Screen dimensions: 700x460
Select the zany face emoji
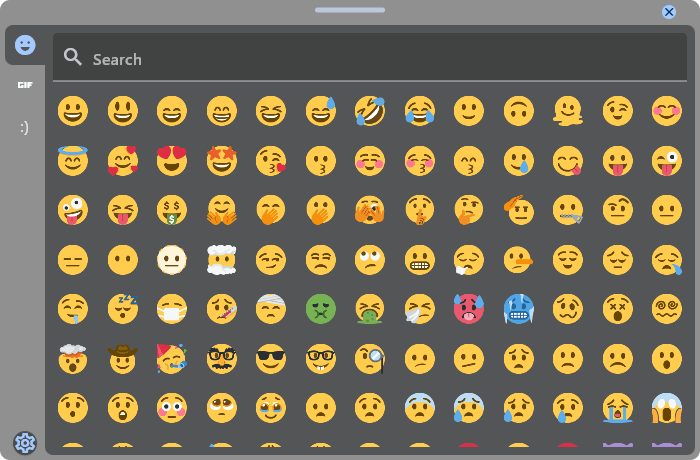[x=73, y=210]
